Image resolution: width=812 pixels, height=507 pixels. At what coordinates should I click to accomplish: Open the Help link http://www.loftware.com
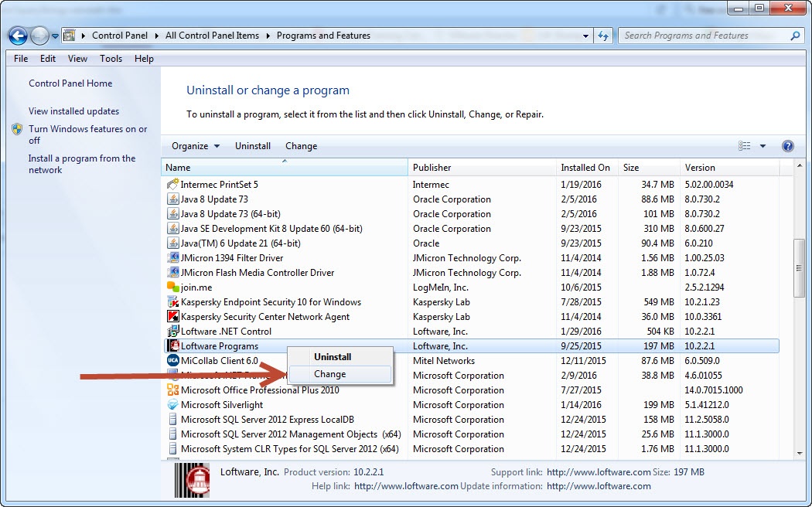click(406, 486)
